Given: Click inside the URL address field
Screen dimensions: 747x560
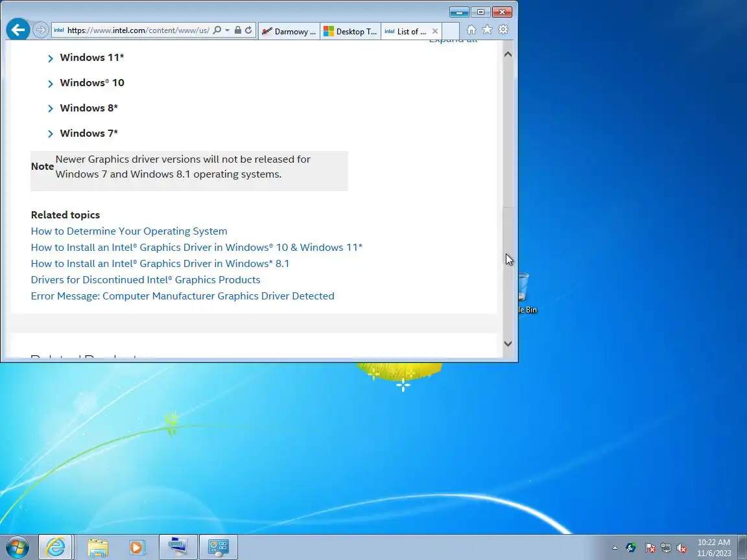Looking at the screenshot, I should click(138, 30).
